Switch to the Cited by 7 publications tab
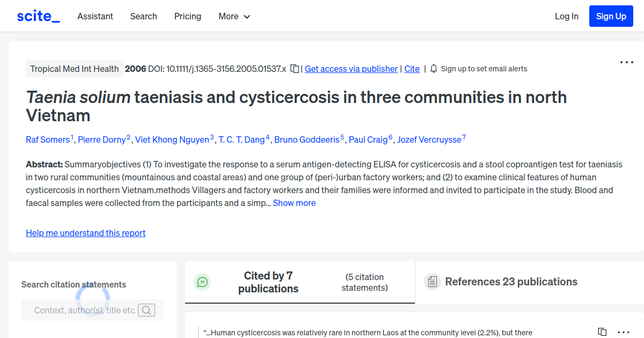644x338 pixels. (268, 282)
